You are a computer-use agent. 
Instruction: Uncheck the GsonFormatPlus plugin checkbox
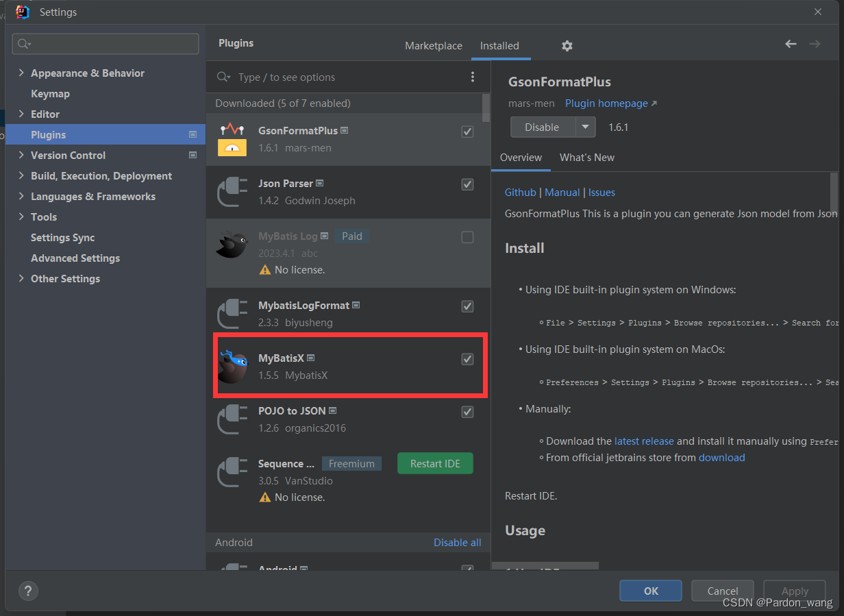467,132
